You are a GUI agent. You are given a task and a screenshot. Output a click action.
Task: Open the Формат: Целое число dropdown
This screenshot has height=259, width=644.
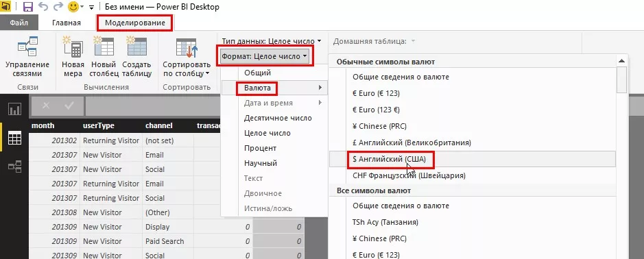pyautogui.click(x=265, y=56)
